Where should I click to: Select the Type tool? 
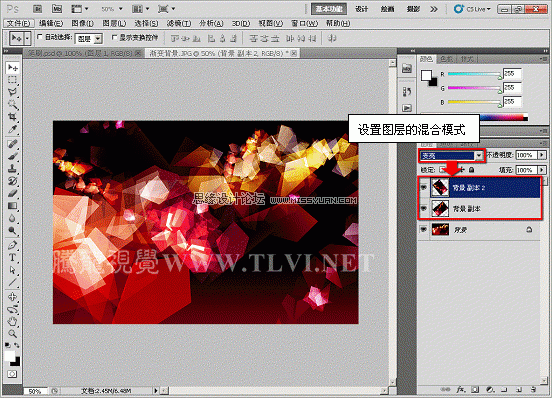12,258
